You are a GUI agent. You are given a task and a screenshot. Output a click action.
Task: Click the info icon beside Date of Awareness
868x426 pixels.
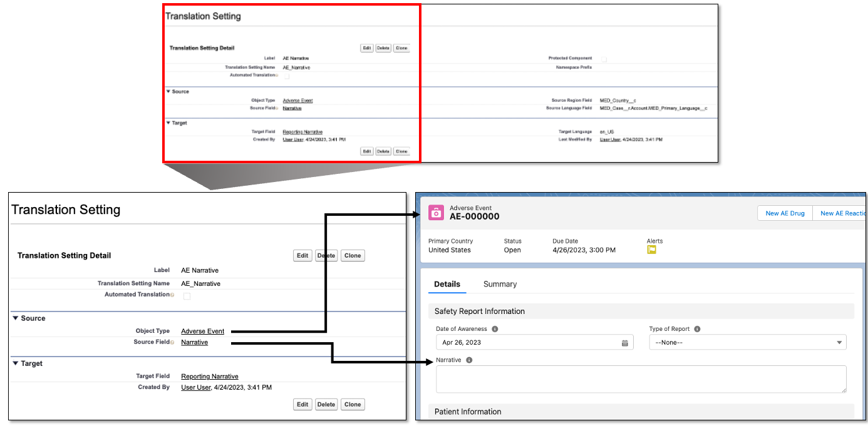(x=495, y=329)
